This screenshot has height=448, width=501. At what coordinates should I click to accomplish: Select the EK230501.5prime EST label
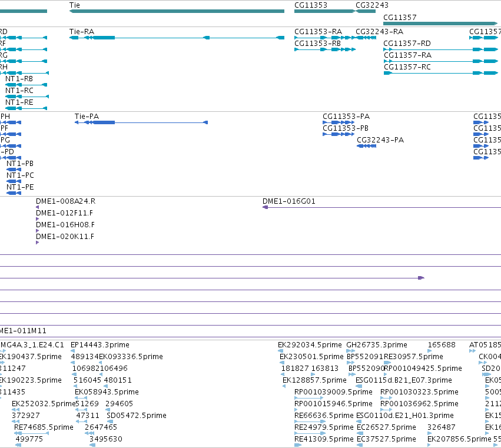(x=311, y=357)
